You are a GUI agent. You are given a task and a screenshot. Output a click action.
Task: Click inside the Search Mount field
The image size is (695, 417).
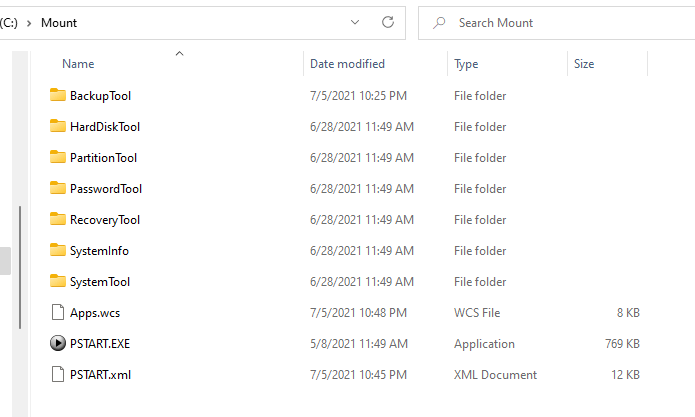(x=557, y=23)
